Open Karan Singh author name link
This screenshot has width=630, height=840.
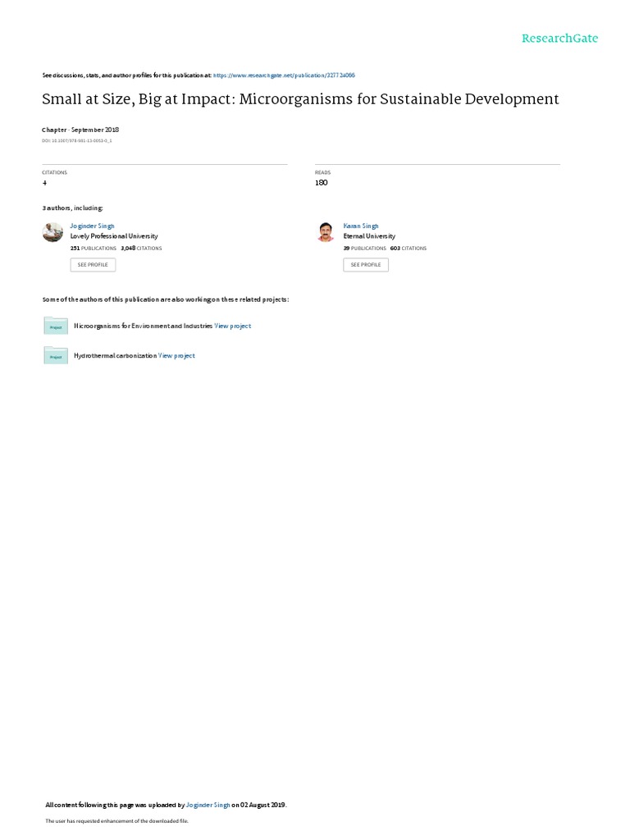361,226
